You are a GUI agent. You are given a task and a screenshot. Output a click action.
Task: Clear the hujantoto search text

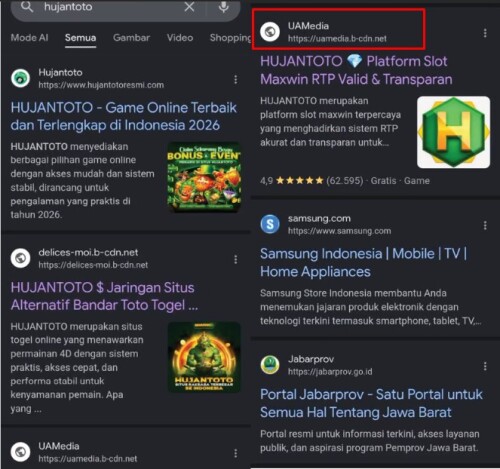pos(189,7)
